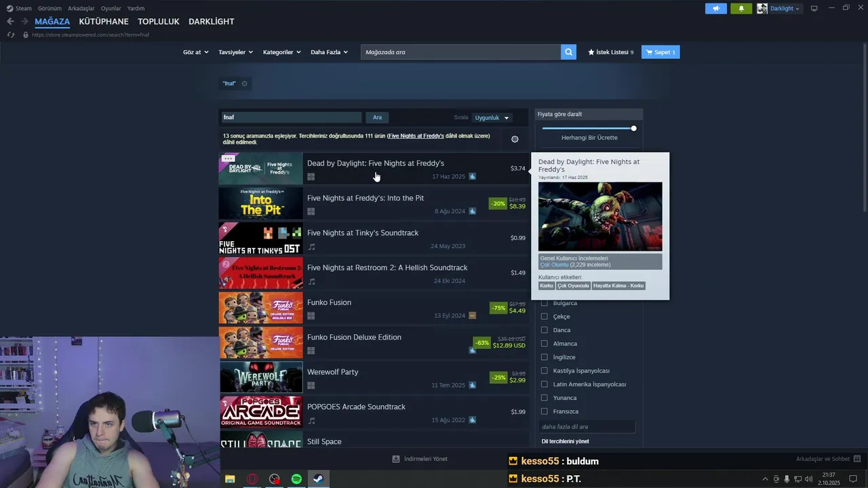Open the notifications bell icon

click(x=741, y=8)
